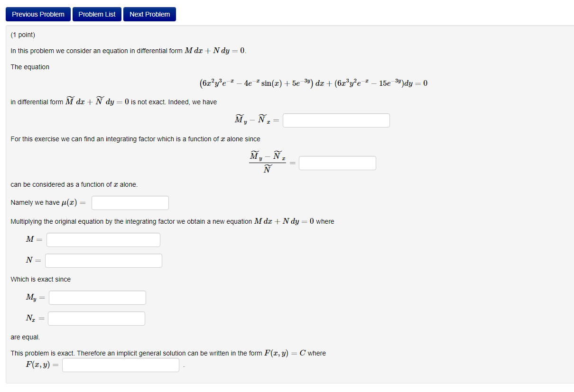The image size is (574, 392).
Task: Click the Previous Problem button
Action: click(38, 14)
